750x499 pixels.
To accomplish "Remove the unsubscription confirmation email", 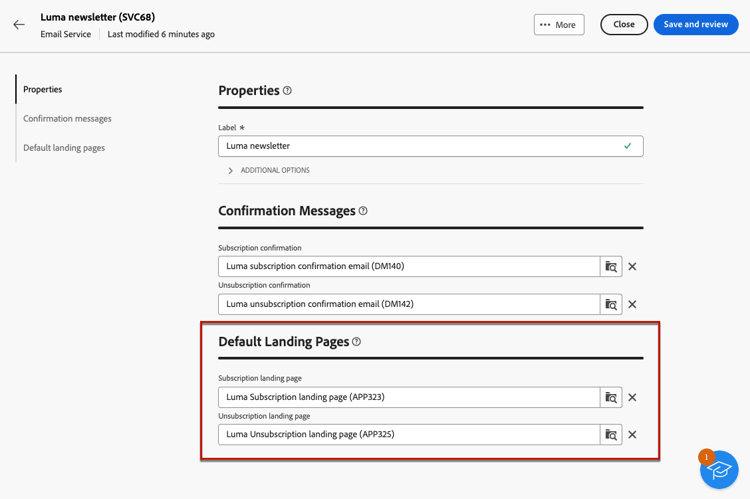I will pyautogui.click(x=632, y=304).
